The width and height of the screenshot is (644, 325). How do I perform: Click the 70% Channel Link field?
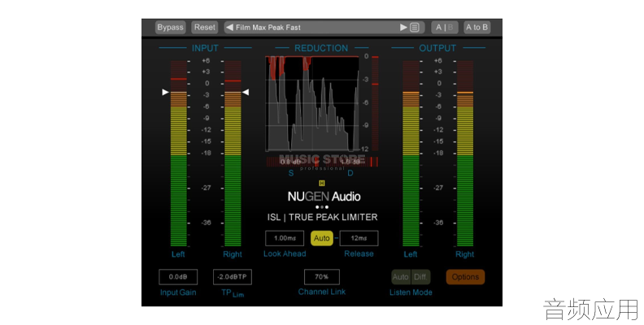321,277
